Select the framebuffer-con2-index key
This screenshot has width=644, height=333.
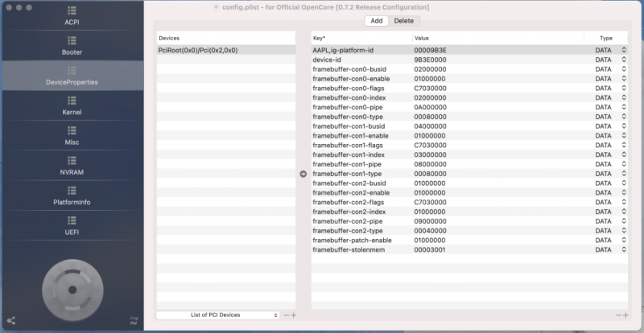[349, 212]
